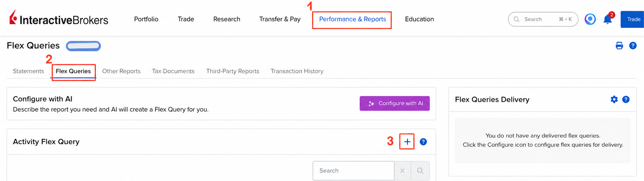Click the 'Configure with AI' heading text
The image size is (644, 181).
click(43, 99)
